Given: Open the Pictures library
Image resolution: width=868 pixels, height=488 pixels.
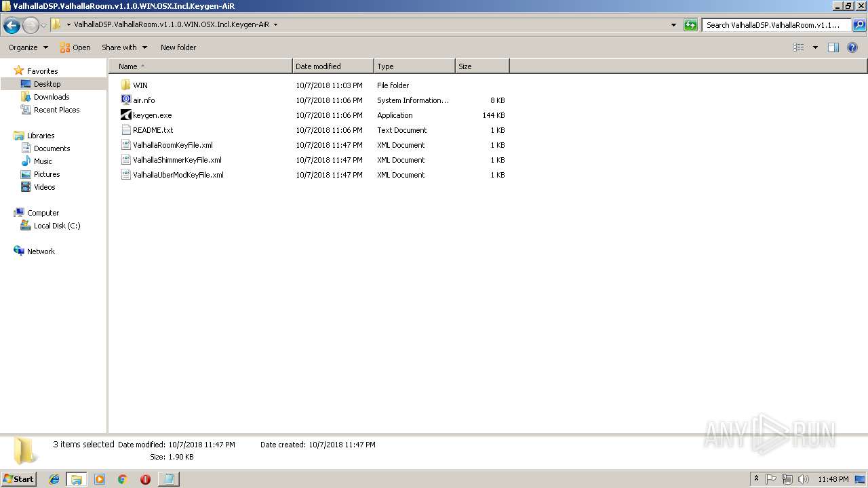Looking at the screenshot, I should pyautogui.click(x=47, y=174).
